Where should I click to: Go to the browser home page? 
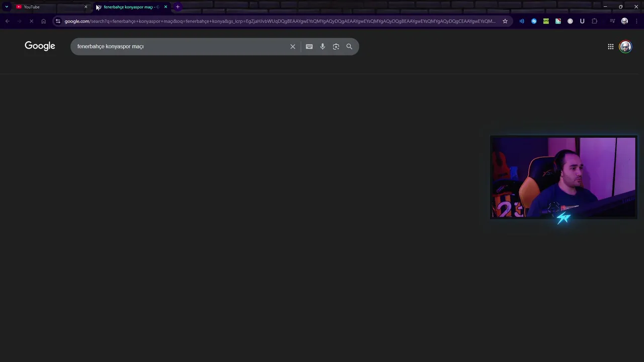43,21
